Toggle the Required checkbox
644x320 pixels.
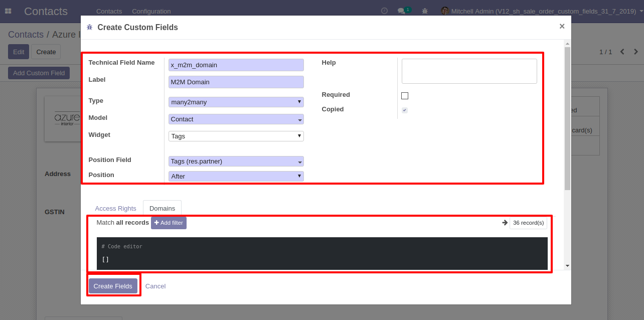[x=405, y=96]
